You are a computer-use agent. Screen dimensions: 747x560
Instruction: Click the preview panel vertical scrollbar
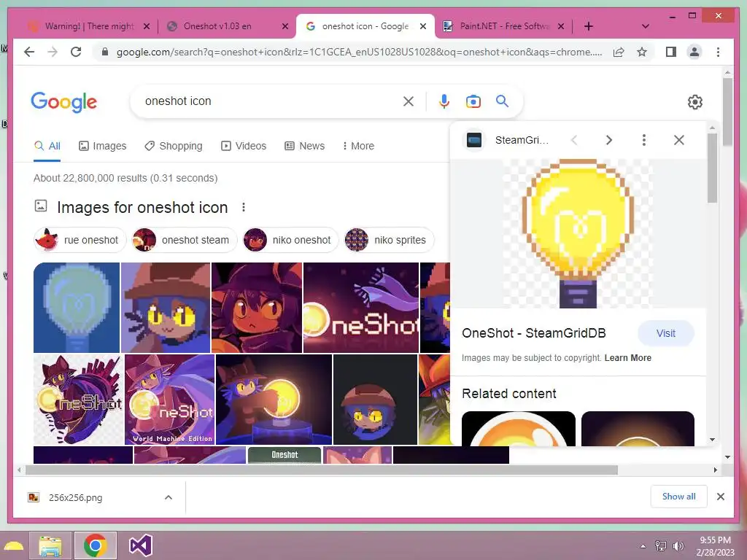click(712, 168)
